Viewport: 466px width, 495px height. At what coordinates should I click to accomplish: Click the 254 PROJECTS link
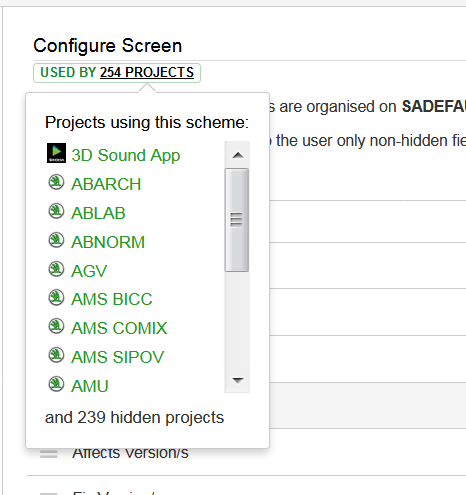(147, 72)
